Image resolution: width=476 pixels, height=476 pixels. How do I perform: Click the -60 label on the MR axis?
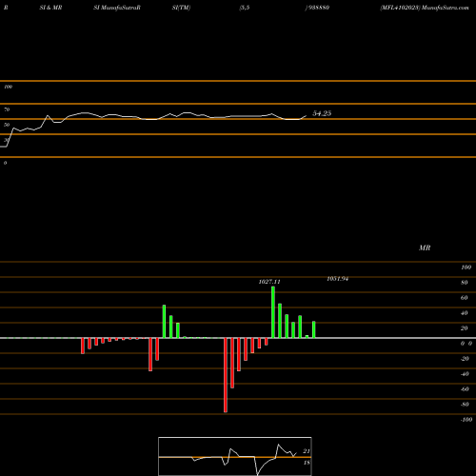465,389
